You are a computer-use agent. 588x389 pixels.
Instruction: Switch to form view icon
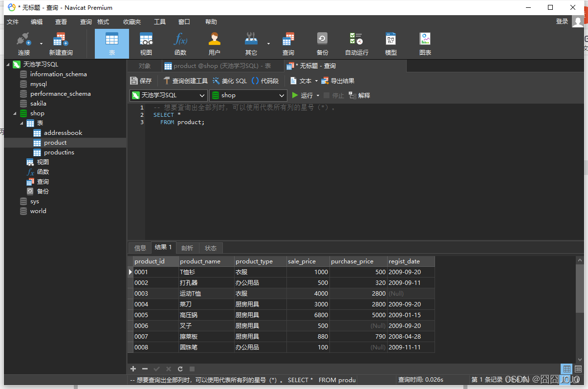(578, 369)
